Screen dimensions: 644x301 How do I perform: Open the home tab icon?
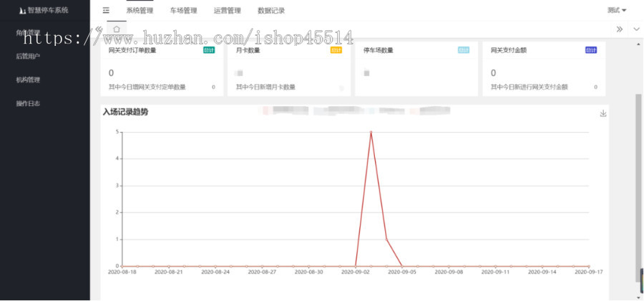[117, 29]
